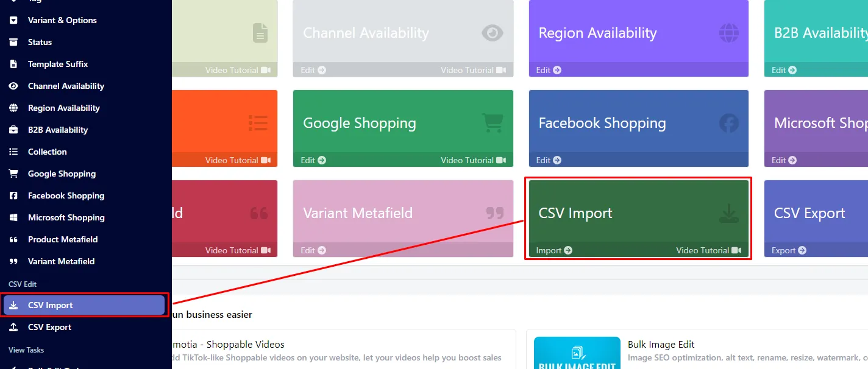Click the upload icon beside CSV Export in sidebar
The width and height of the screenshot is (868, 369).
click(13, 327)
